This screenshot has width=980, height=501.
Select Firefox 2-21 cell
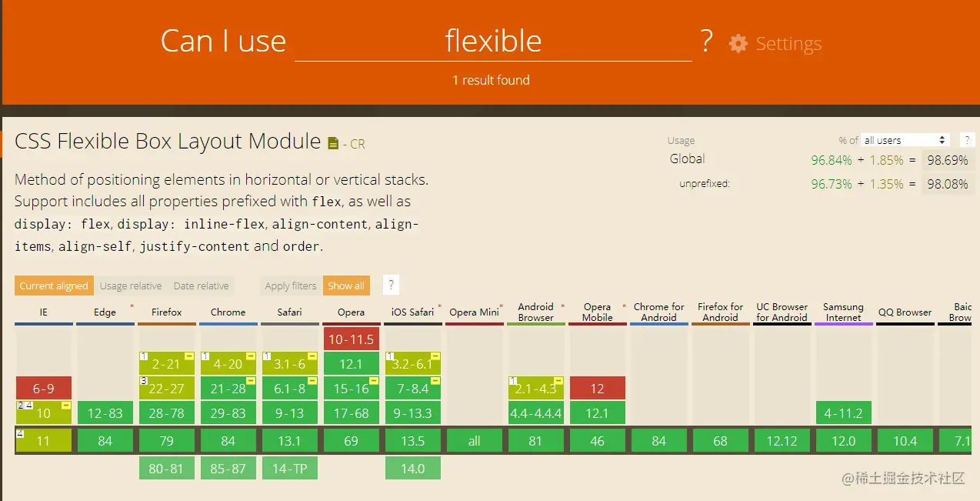pos(167,363)
